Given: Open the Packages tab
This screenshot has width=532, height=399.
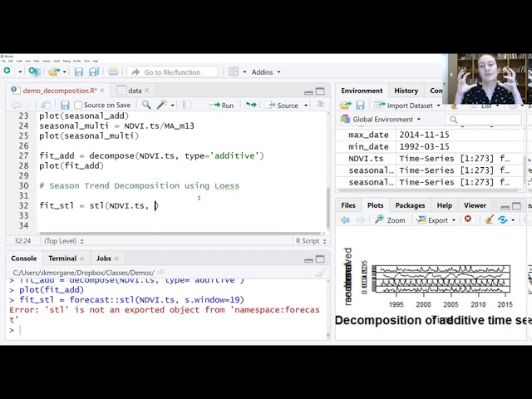Looking at the screenshot, I should pyautogui.click(x=410, y=205).
